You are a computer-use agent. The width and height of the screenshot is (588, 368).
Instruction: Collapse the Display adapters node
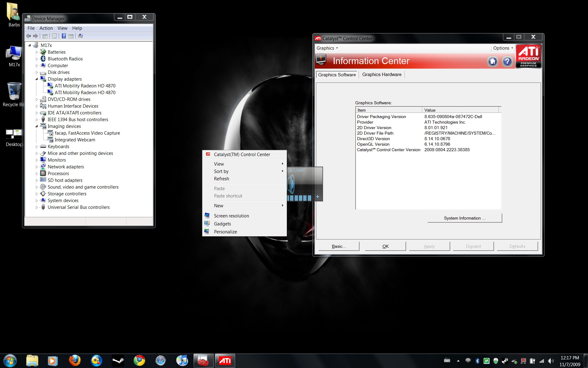(37, 79)
